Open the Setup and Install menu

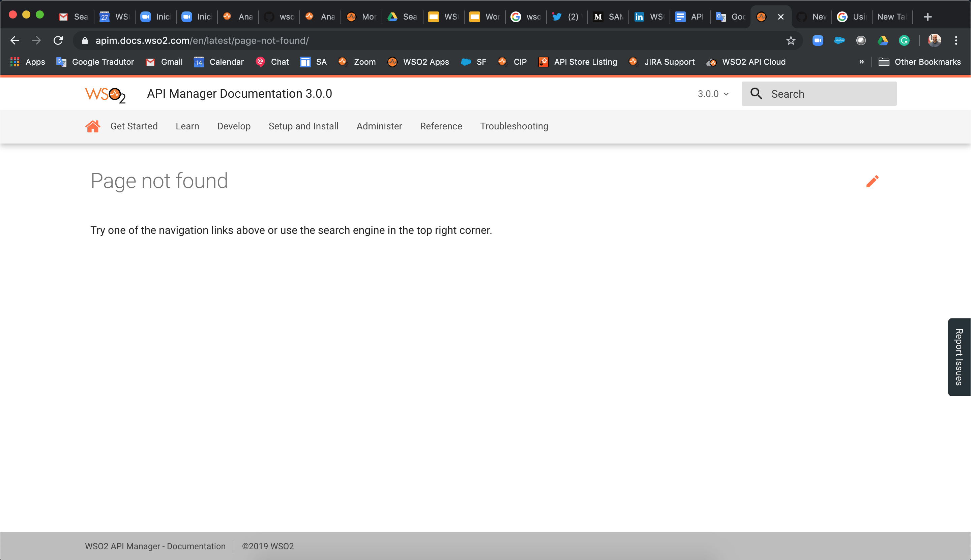303,126
